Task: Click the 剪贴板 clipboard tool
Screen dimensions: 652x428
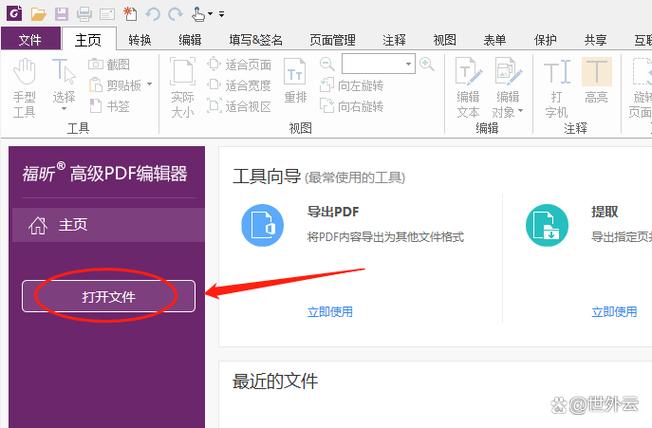Action: [116, 85]
